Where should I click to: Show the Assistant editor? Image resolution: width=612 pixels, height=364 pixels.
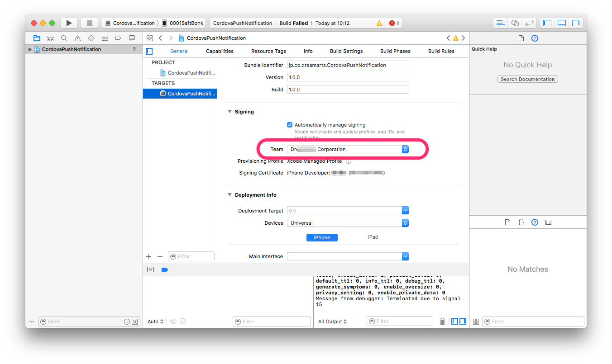pyautogui.click(x=515, y=23)
